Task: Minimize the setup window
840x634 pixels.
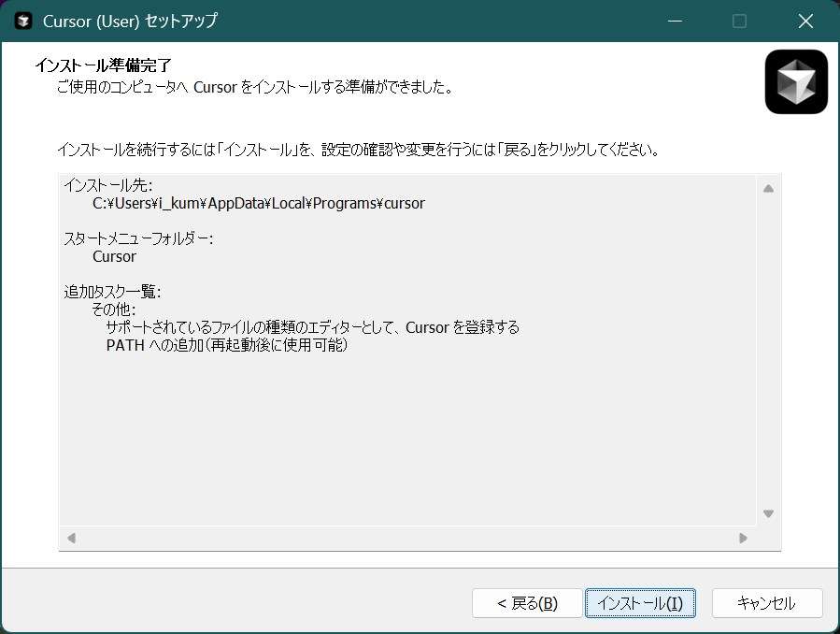Action: 675,21
